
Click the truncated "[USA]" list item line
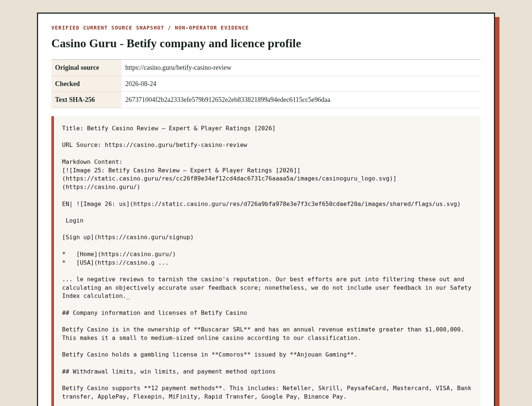[115, 263]
